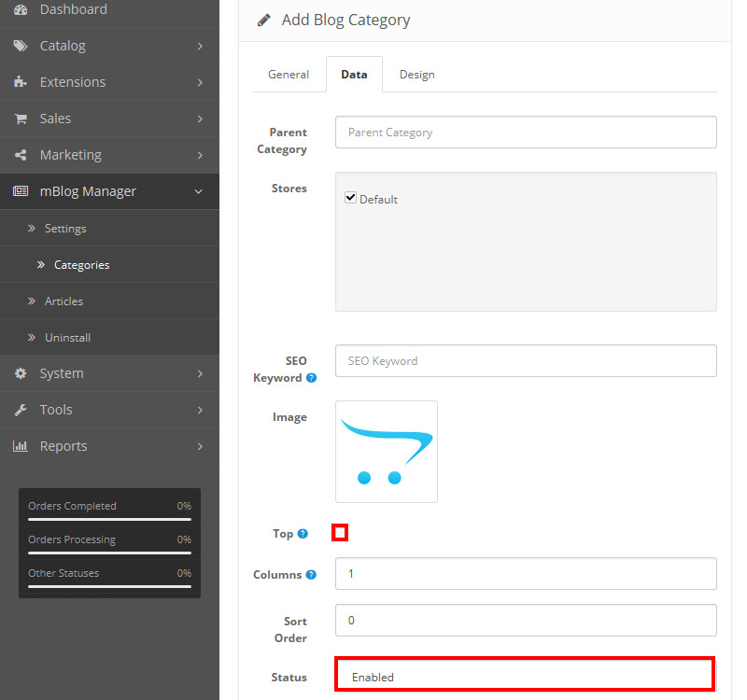Viewport: 747px width, 700px height.
Task: Click the Sales shopping cart icon
Action: [x=21, y=119]
